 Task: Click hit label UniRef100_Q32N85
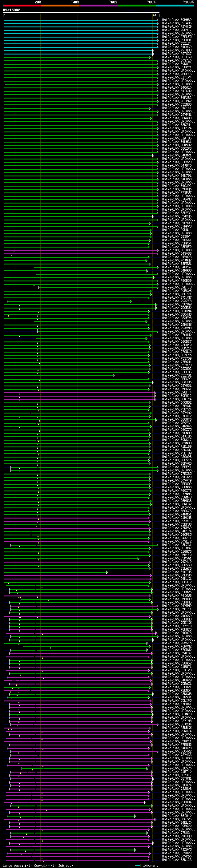pyautogui.click(x=177, y=104)
